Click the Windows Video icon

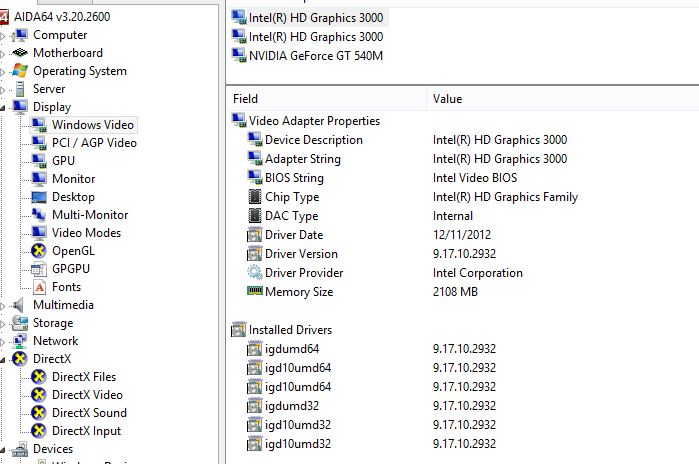pos(39,125)
